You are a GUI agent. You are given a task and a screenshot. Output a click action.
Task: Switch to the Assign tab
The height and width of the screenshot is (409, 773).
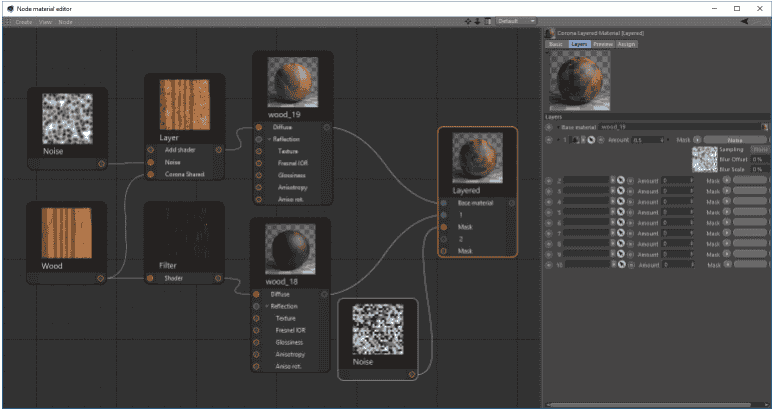pyautogui.click(x=626, y=44)
